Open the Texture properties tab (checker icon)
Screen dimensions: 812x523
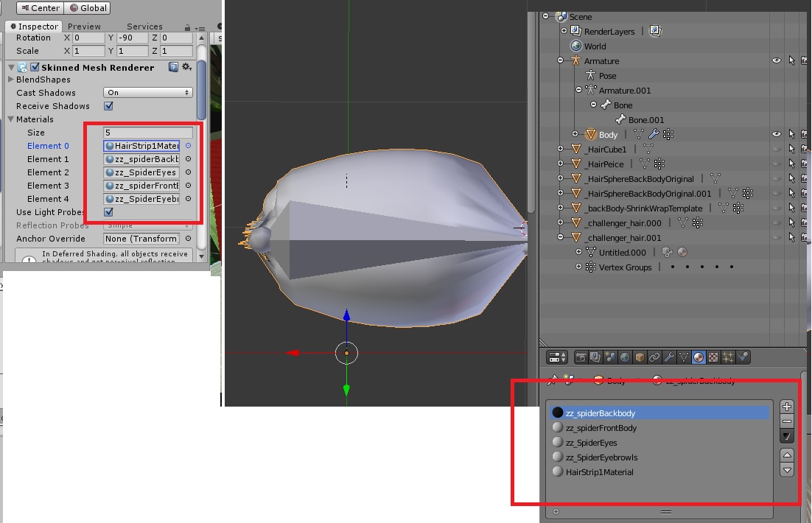[712, 358]
